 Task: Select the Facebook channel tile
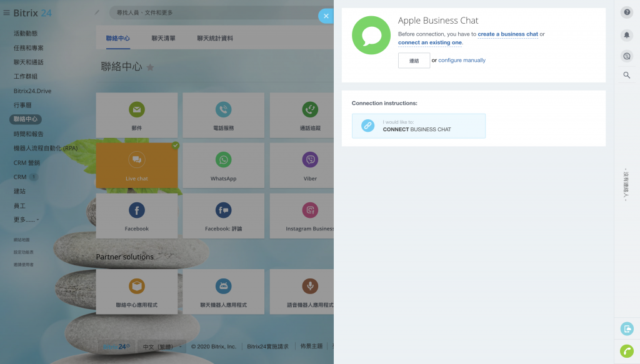click(136, 215)
